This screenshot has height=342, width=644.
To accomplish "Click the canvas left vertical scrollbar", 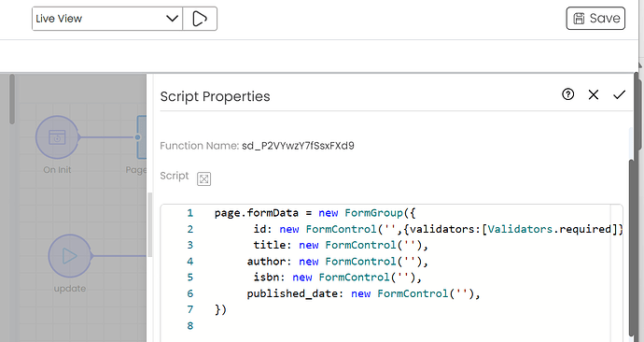I will click(x=12, y=99).
